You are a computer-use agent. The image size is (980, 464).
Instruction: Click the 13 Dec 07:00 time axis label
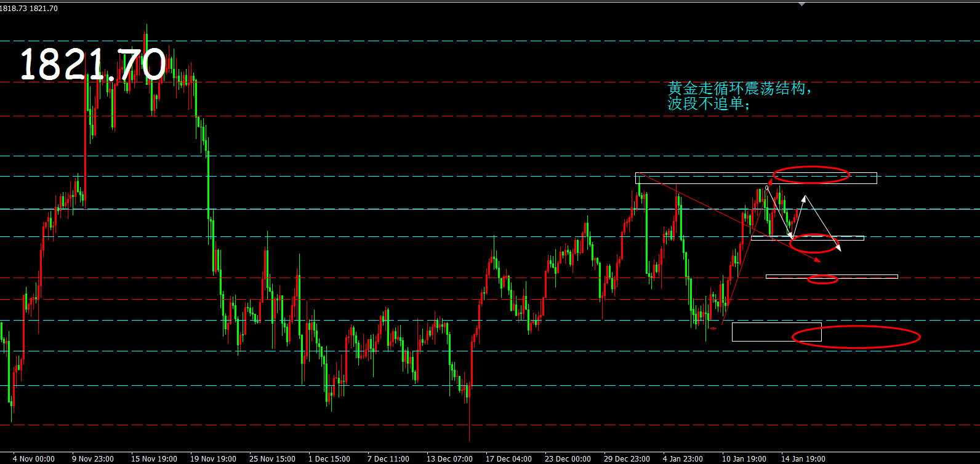[x=449, y=459]
